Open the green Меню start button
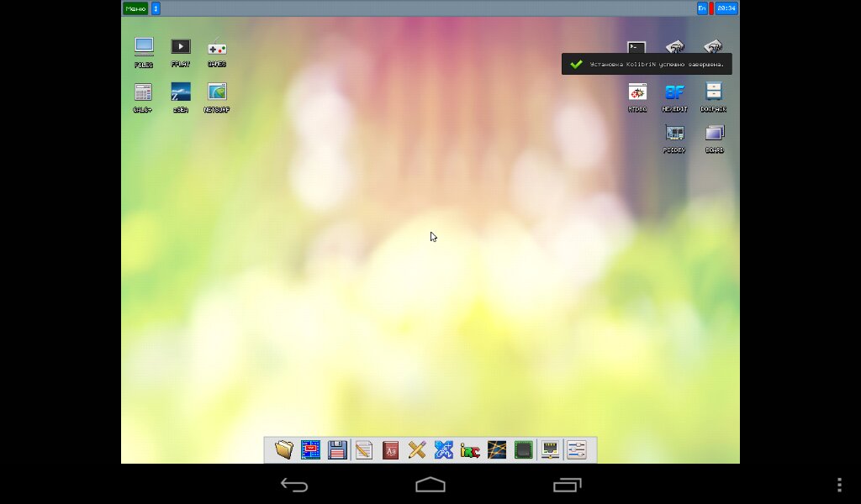The image size is (861, 504). [x=135, y=8]
